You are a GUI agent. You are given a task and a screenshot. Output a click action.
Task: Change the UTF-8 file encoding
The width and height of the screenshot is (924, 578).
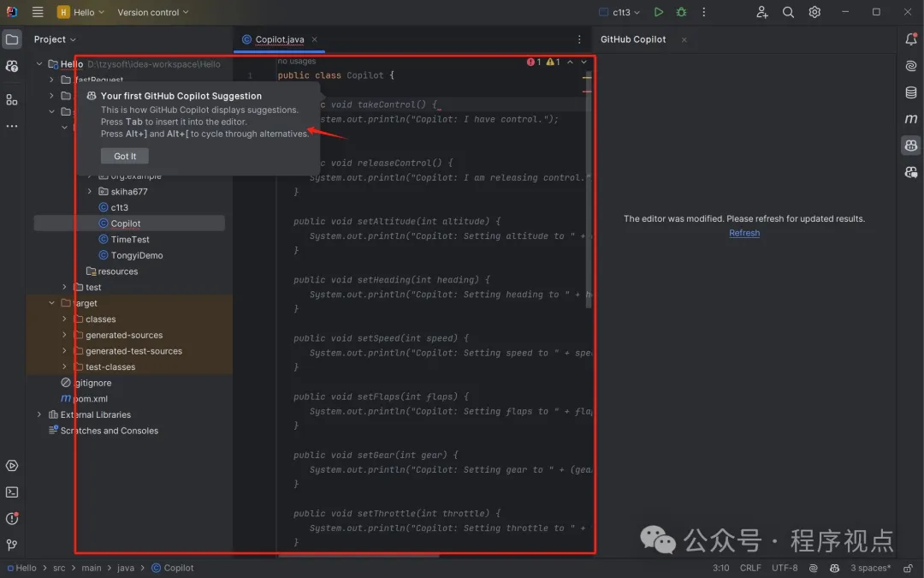(785, 568)
